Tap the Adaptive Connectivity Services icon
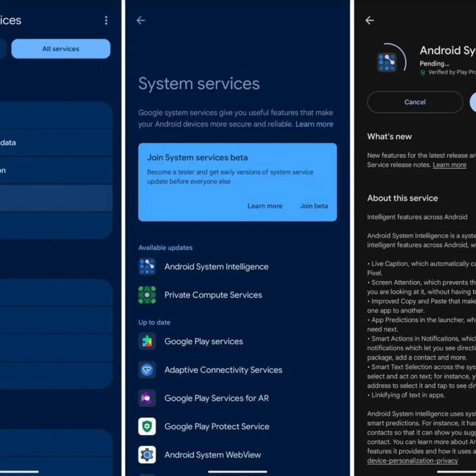Viewport: 476px width, 476px height. pyautogui.click(x=147, y=370)
